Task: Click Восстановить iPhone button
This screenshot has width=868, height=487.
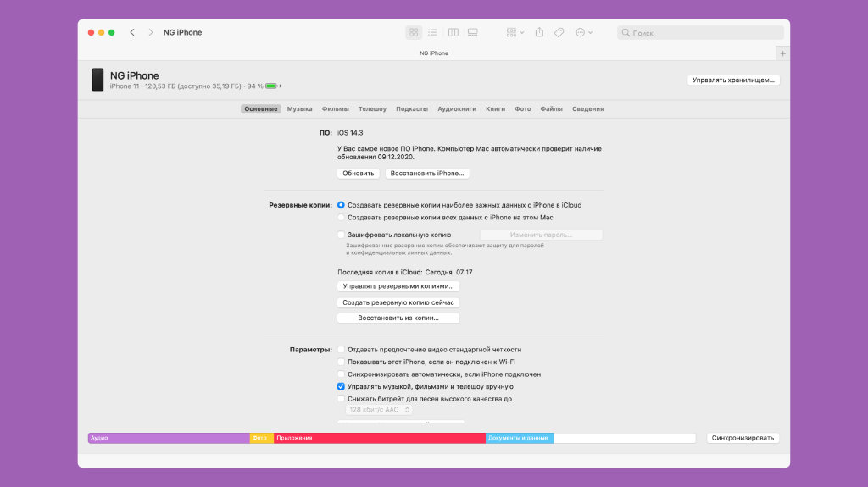Action: [x=427, y=174]
